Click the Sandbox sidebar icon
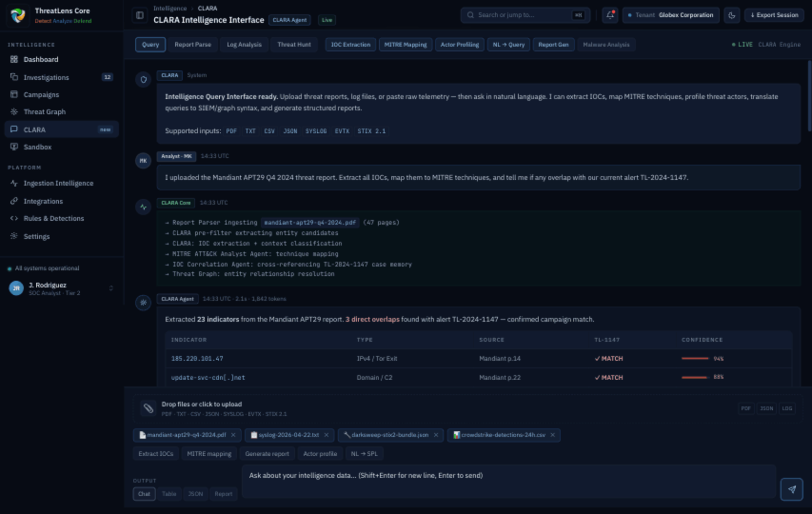 (14, 147)
